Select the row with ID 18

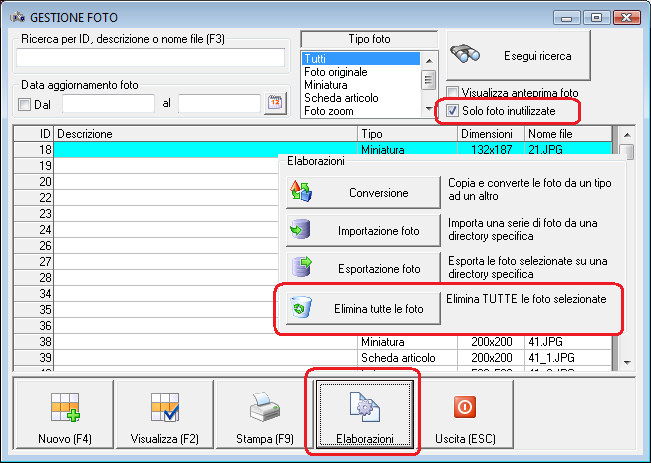[313, 149]
